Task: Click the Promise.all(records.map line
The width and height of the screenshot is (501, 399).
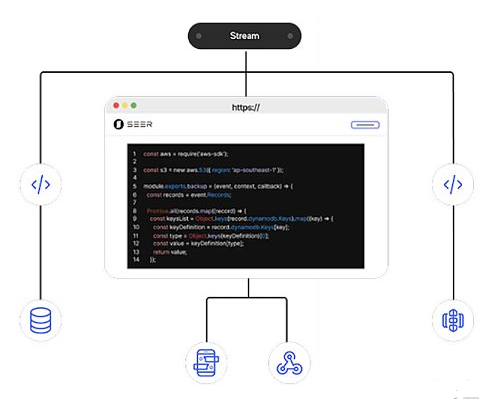Action: click(196, 211)
